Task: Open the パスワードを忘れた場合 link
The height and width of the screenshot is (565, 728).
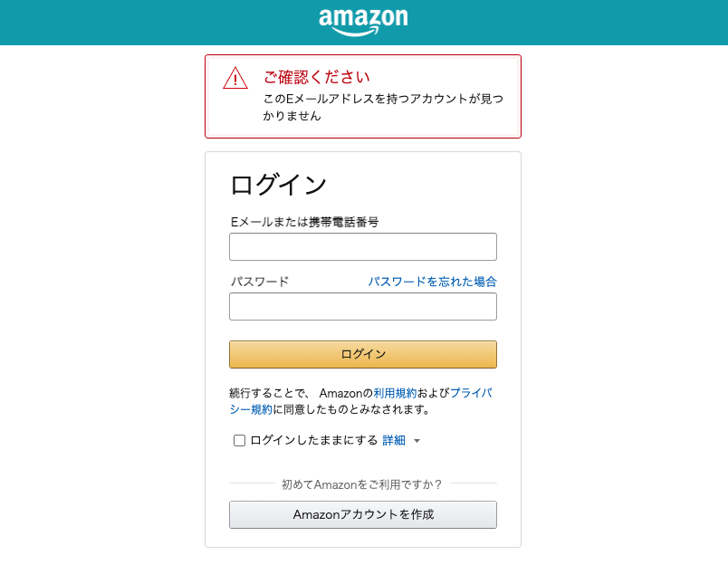Action: (433, 282)
